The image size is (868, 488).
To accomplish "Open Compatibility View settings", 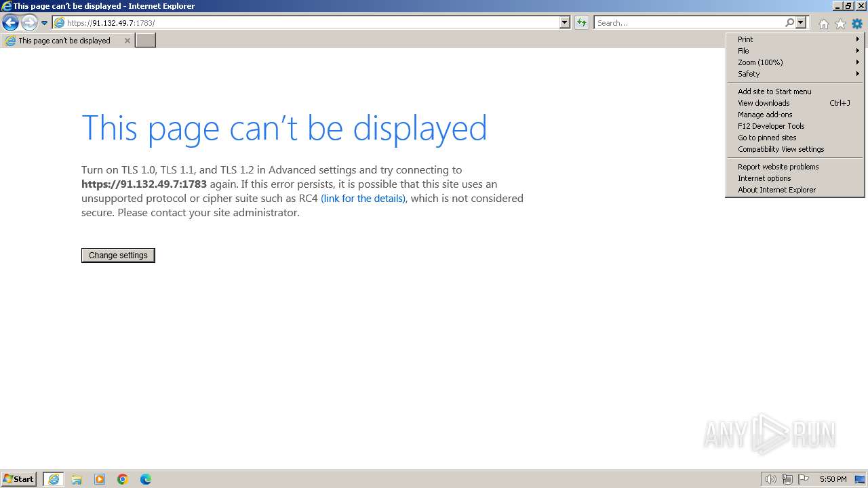I will point(795,149).
